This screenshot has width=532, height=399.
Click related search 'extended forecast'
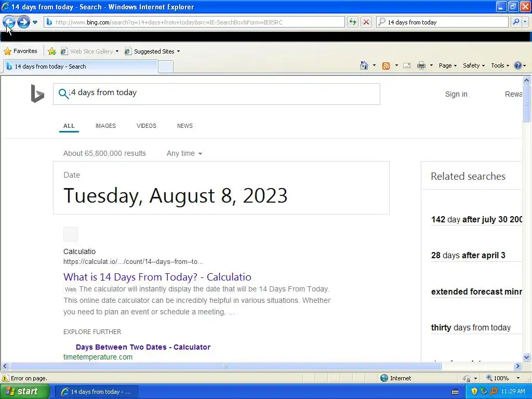pos(477,291)
